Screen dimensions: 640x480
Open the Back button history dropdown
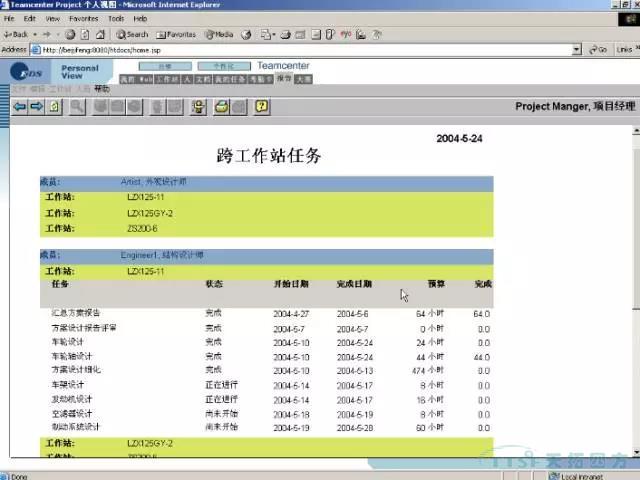[34, 34]
